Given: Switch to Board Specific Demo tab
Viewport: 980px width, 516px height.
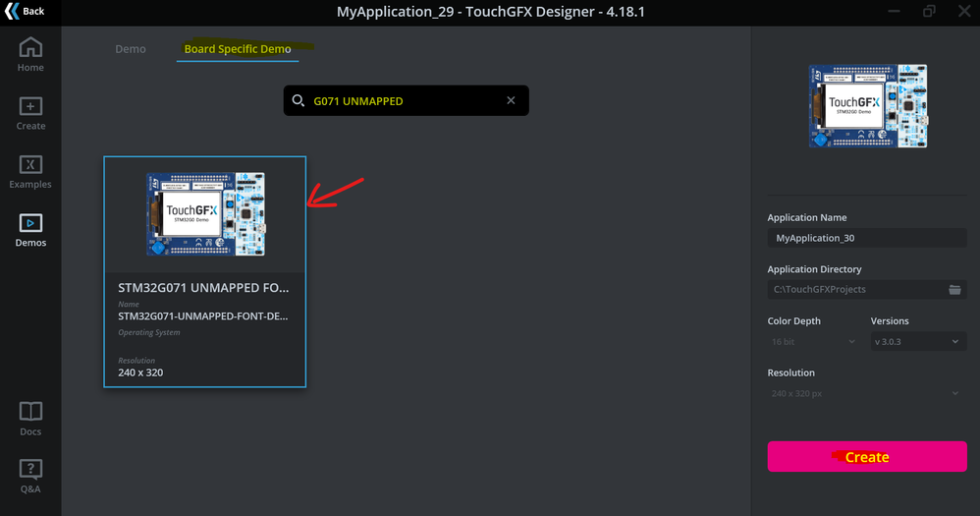Looking at the screenshot, I should tap(238, 49).
